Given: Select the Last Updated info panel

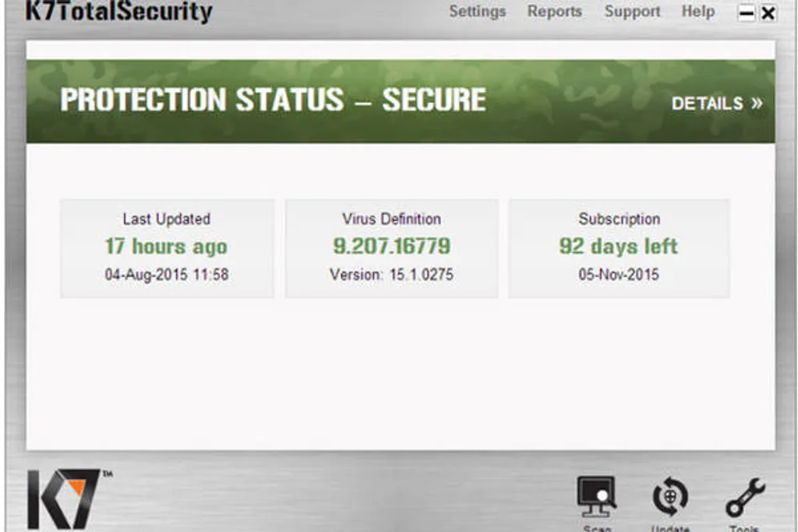Looking at the screenshot, I should tap(167, 248).
